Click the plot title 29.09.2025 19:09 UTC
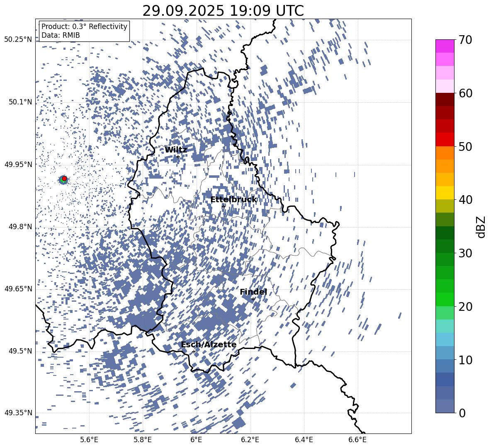 [223, 11]
